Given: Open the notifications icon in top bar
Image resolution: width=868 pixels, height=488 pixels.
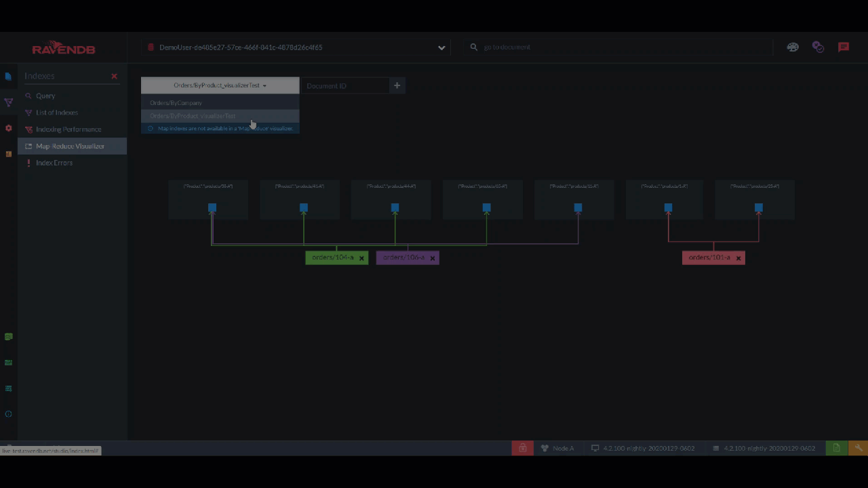Looking at the screenshot, I should pyautogui.click(x=818, y=47).
